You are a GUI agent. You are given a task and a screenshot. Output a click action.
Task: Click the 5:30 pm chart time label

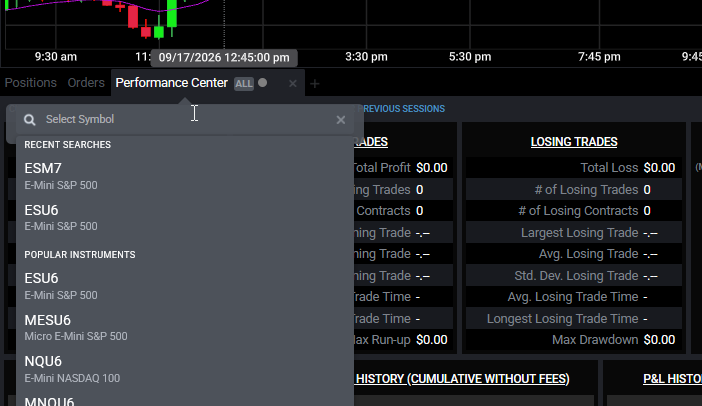[x=470, y=57]
